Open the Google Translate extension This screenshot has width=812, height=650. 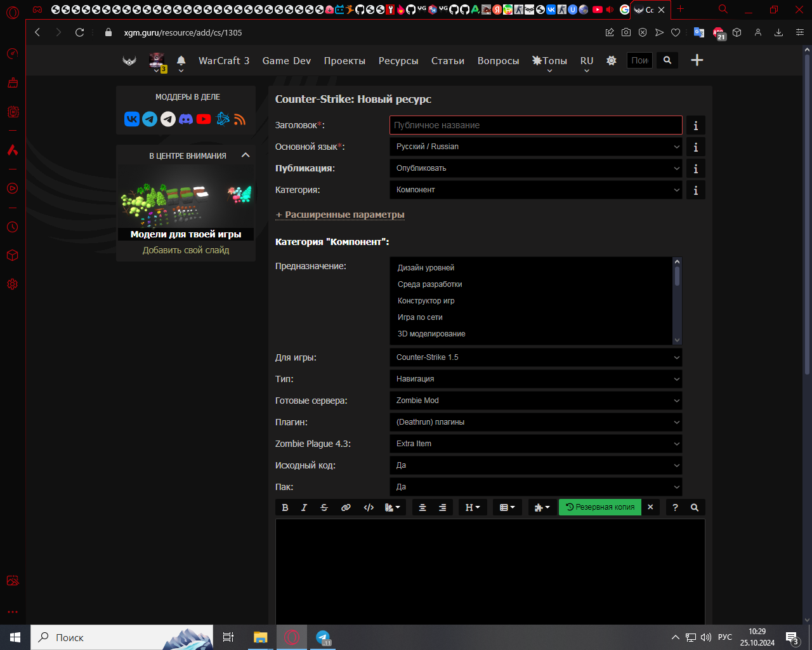click(699, 32)
